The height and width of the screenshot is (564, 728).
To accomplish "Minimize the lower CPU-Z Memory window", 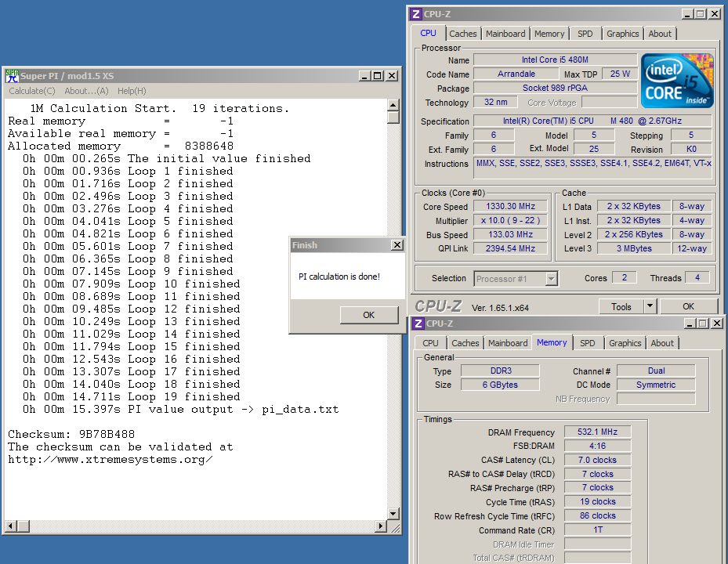I will tap(690, 324).
